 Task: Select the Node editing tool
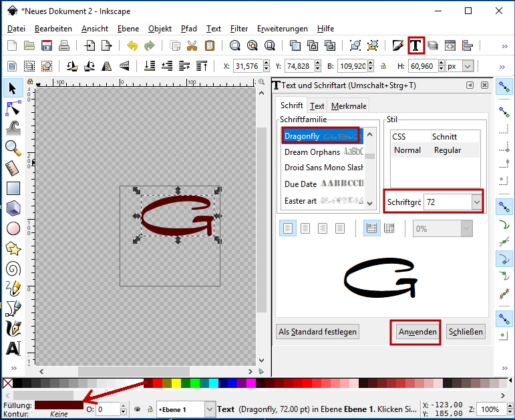click(x=13, y=108)
